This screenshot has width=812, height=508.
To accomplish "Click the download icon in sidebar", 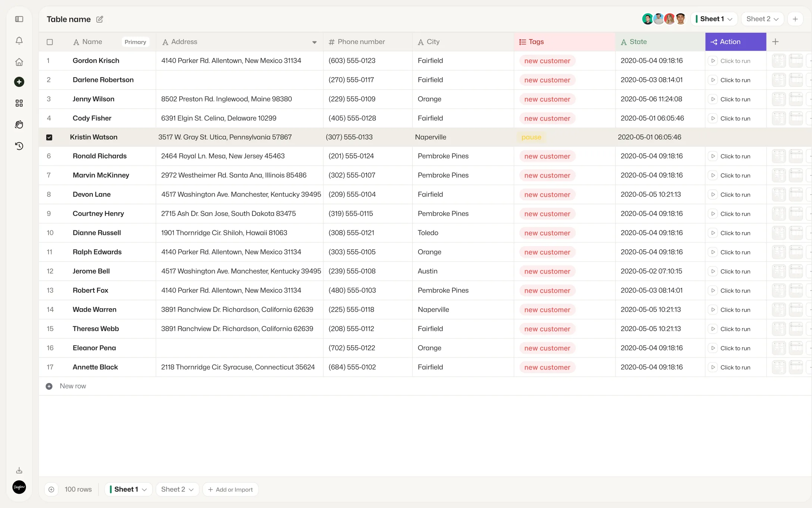I will [x=19, y=470].
